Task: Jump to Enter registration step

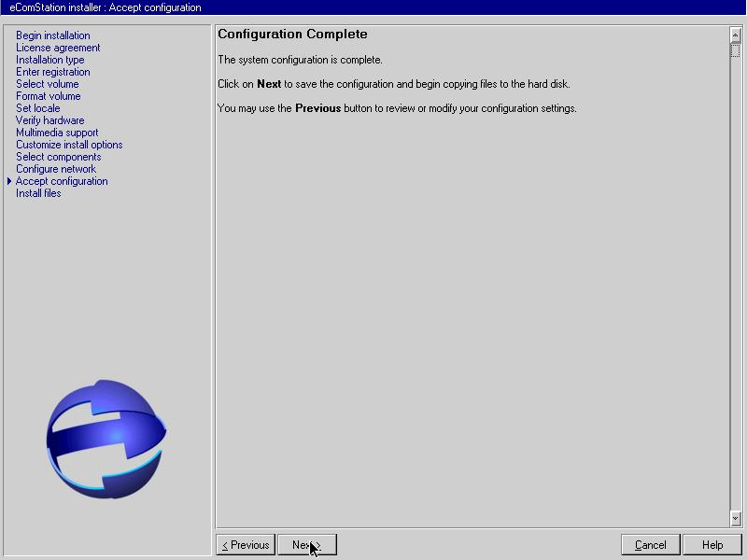Action: click(53, 72)
